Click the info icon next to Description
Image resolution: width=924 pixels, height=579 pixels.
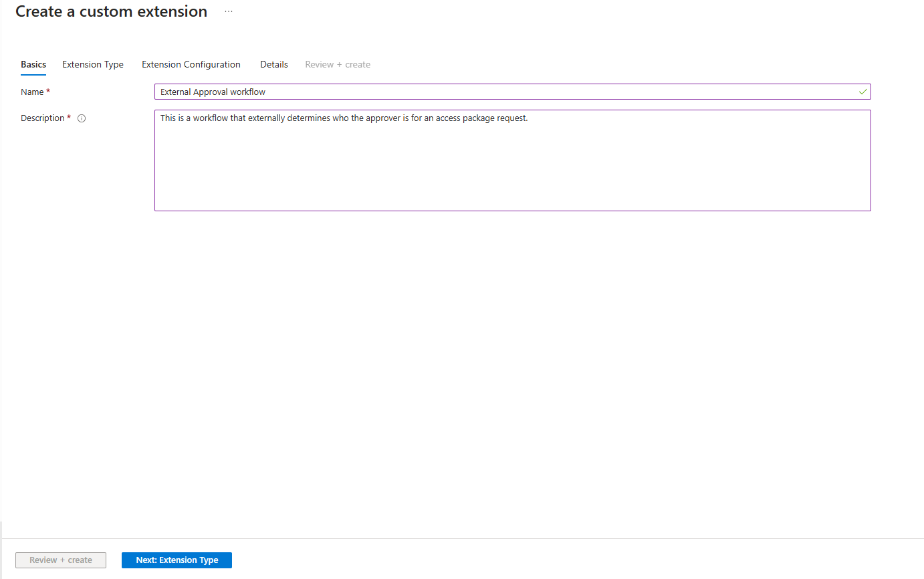81,118
